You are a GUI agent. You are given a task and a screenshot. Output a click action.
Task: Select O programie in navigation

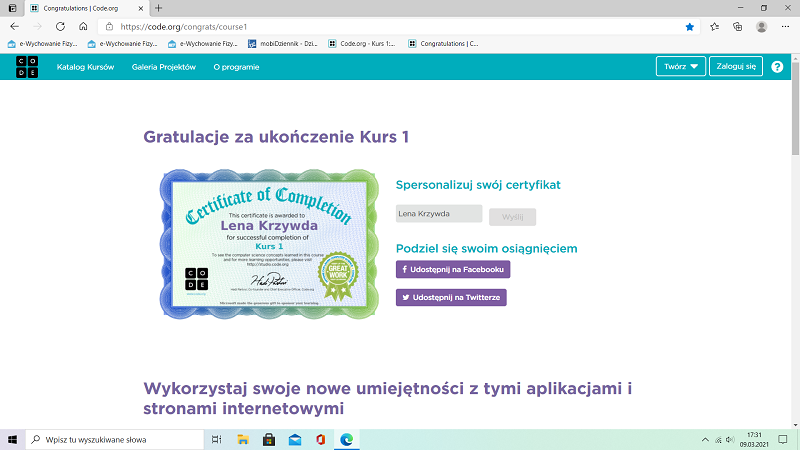point(236,67)
